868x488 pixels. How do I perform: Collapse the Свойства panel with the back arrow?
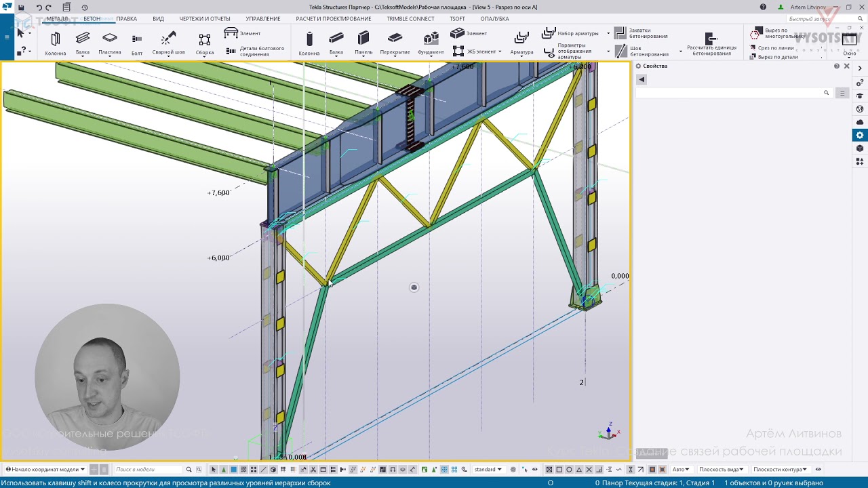point(642,79)
